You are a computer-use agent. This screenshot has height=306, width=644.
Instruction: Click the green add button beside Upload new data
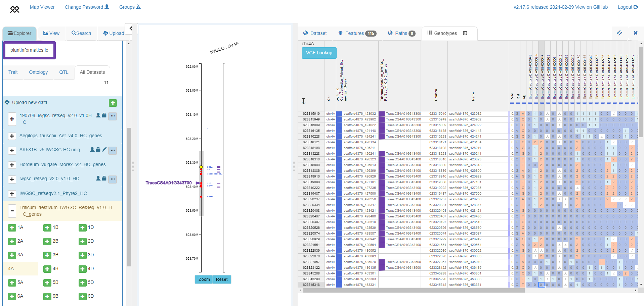(113, 103)
